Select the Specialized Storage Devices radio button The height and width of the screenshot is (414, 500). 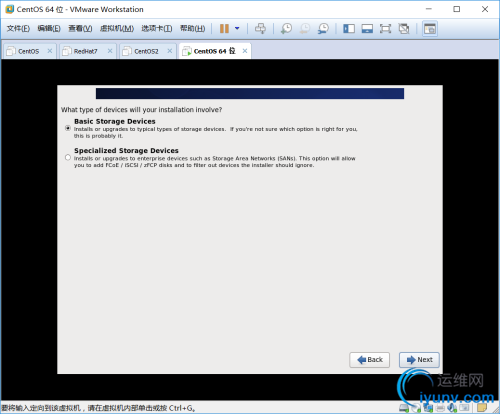pyautogui.click(x=68, y=157)
